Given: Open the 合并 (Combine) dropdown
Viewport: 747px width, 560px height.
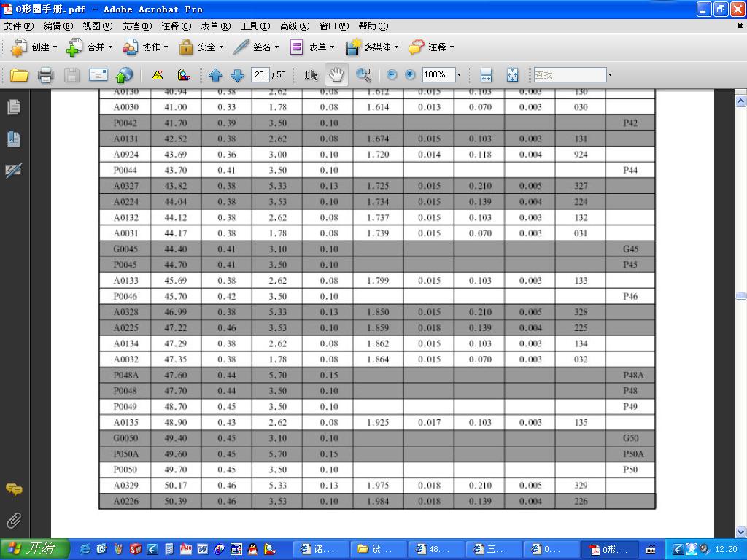Looking at the screenshot, I should tap(90, 47).
